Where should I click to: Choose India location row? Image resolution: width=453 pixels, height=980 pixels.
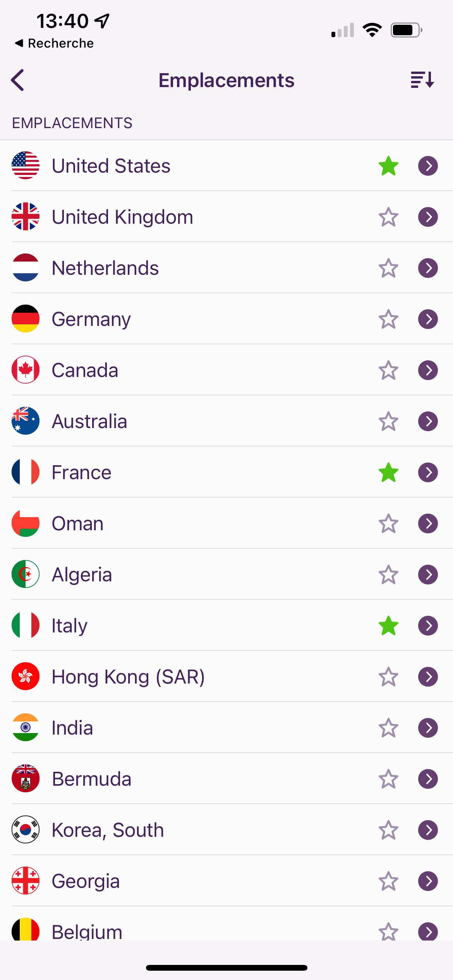226,728
